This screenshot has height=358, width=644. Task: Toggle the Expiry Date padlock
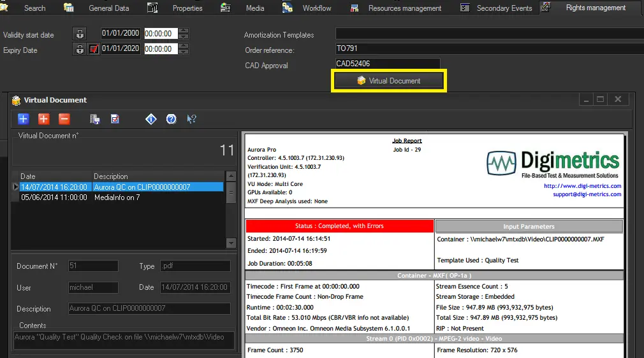79,49
